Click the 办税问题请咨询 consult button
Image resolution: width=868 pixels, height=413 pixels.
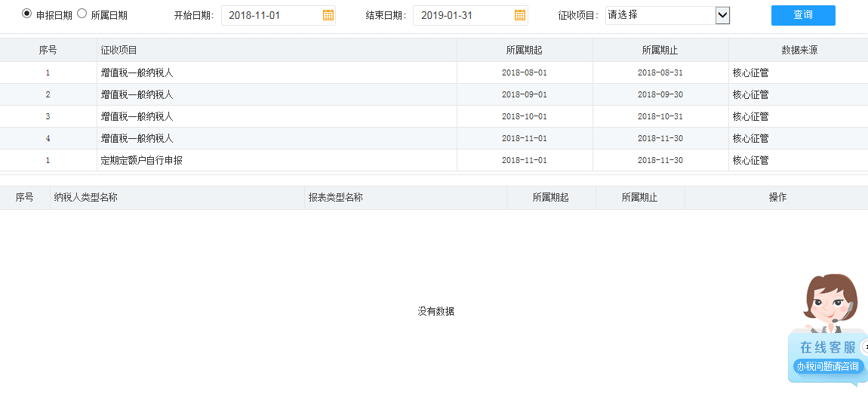tap(827, 366)
